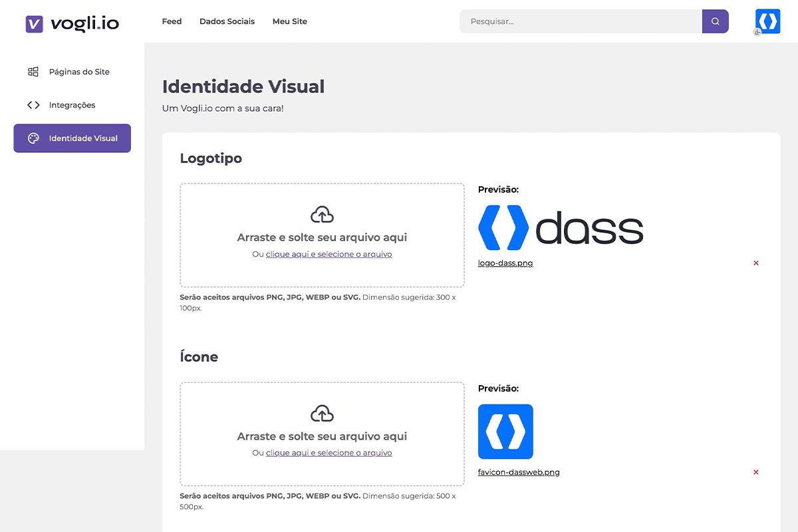Click the Integrações code brackets icon
798x532 pixels.
tap(33, 105)
